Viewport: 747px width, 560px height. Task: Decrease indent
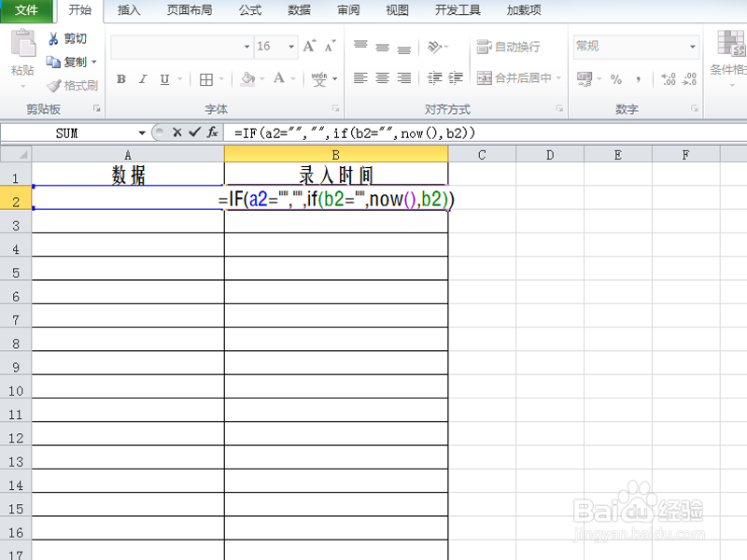[x=434, y=78]
